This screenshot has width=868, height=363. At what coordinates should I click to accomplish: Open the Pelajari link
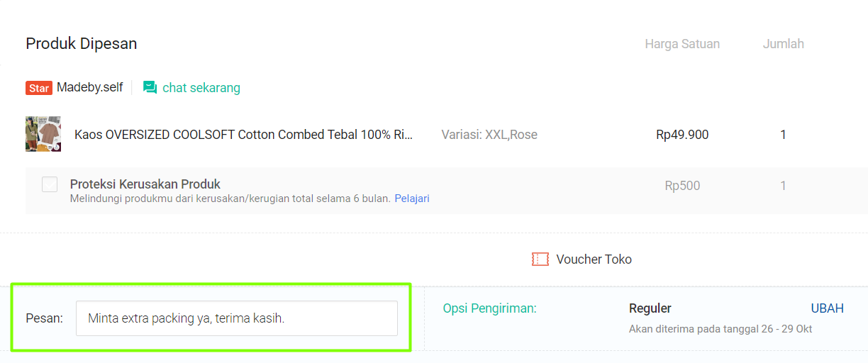pos(412,199)
